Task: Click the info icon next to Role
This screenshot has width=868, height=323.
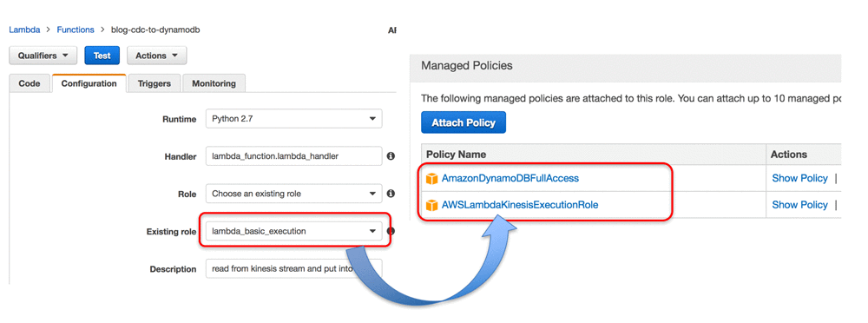Action: coord(391,194)
